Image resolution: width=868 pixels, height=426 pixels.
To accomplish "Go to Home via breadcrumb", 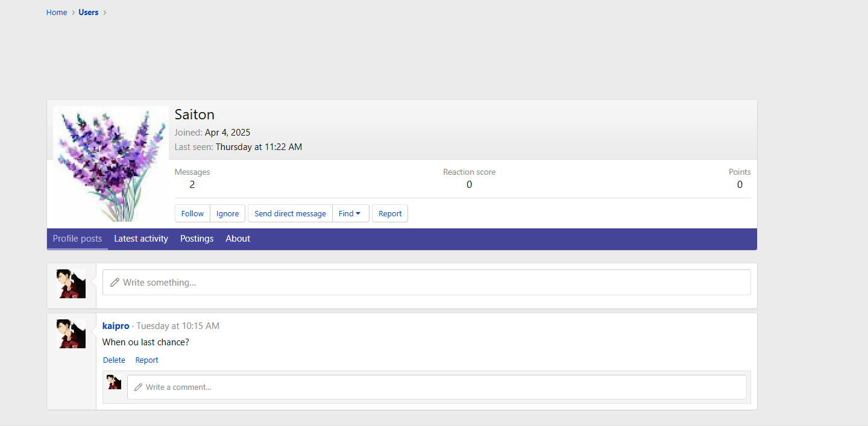I will pyautogui.click(x=57, y=12).
